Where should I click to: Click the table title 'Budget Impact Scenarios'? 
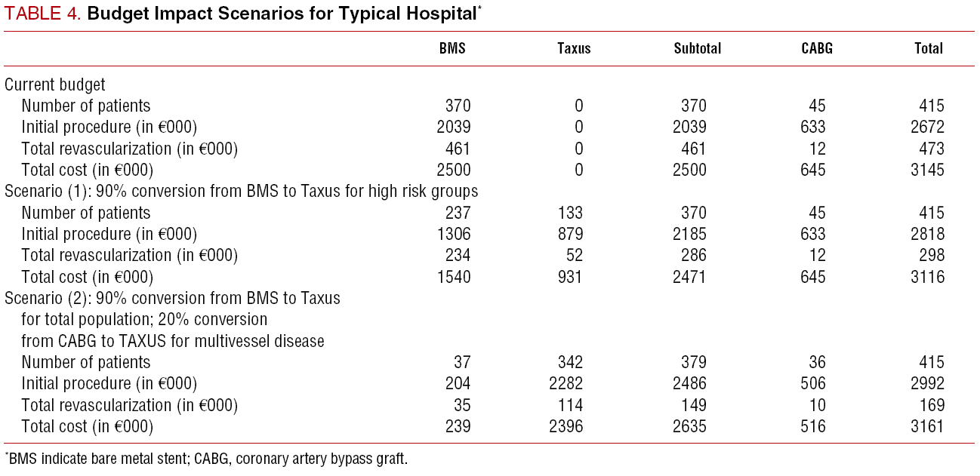point(282,14)
